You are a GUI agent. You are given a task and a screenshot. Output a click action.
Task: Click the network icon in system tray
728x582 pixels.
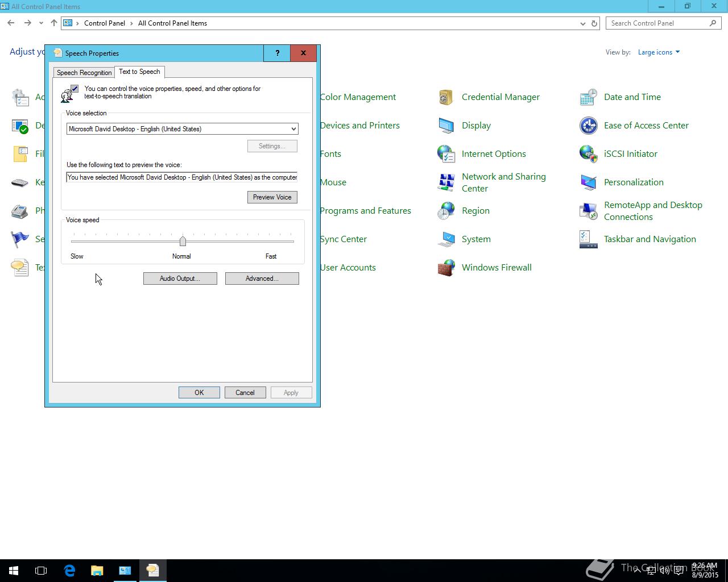tap(651, 571)
